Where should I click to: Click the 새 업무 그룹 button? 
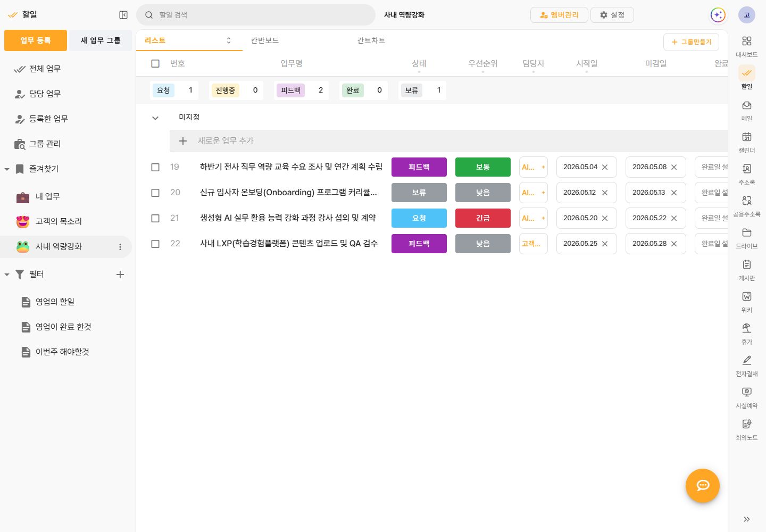point(101,40)
